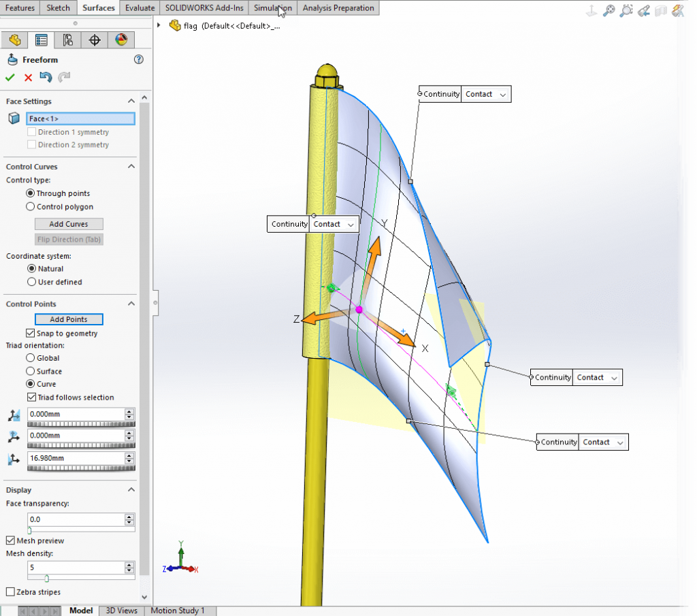Viewport: 697px width, 616px height.
Task: Undo the last Freeform change
Action: pyautogui.click(x=45, y=77)
